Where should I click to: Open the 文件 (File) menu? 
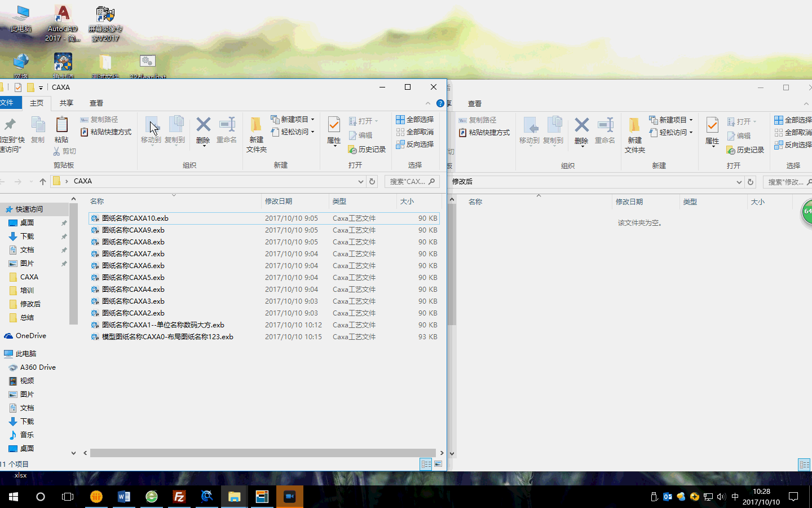click(x=8, y=103)
